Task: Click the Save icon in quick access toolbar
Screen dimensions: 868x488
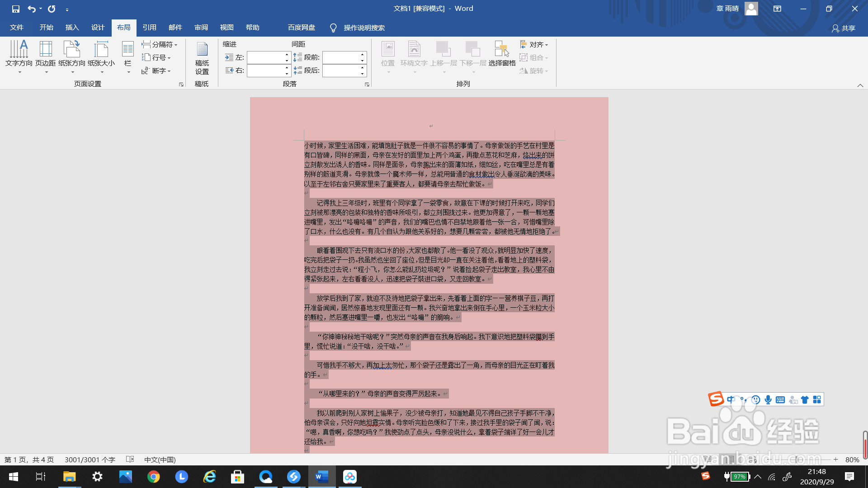Action: tap(16, 9)
